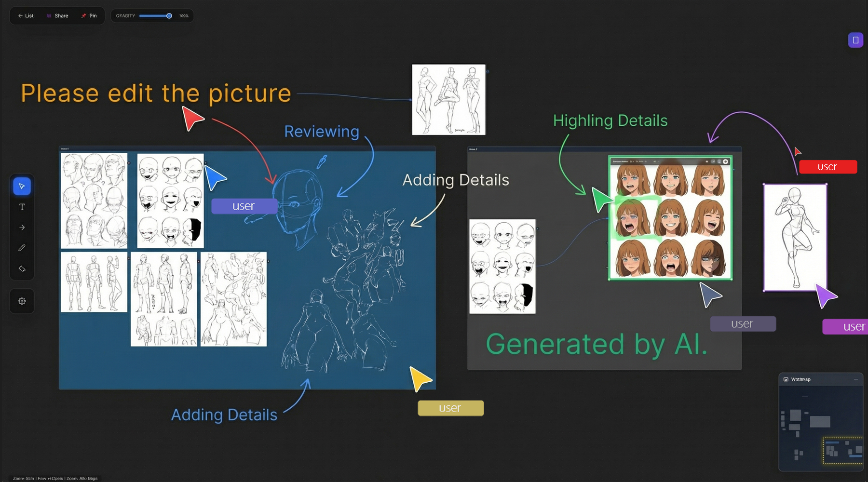The width and height of the screenshot is (868, 482).
Task: Select the purple-bordered single pose sketch
Action: tap(795, 237)
